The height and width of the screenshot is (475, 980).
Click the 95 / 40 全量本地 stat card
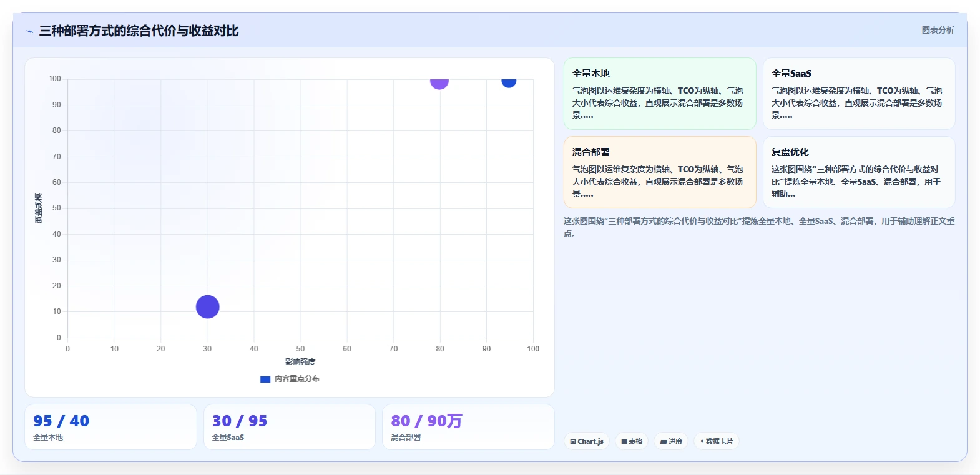[x=110, y=427]
